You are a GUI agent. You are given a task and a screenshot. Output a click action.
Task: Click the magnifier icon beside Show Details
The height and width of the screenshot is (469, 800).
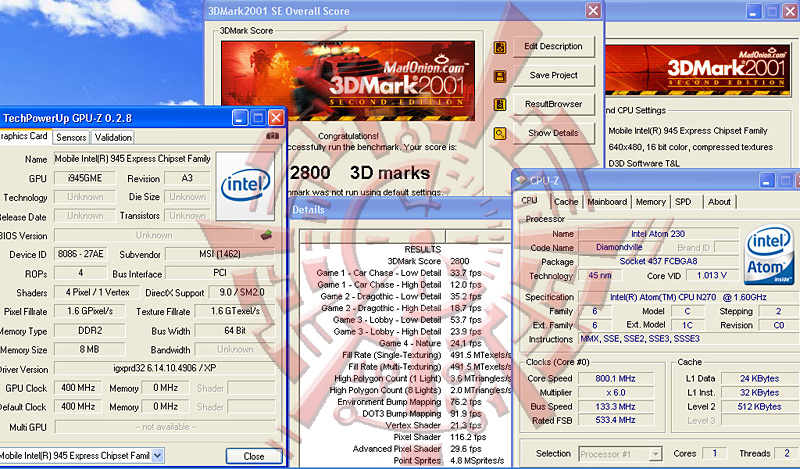pyautogui.click(x=500, y=134)
